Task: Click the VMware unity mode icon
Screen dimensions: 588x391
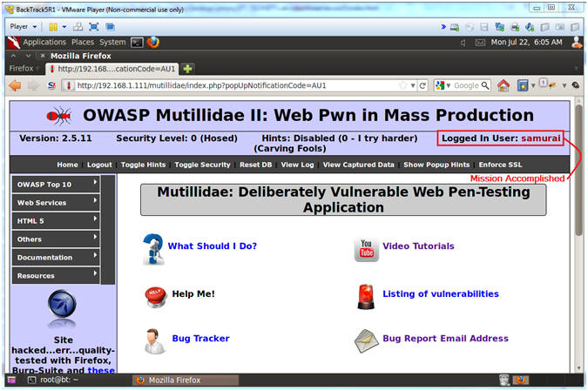Action: [x=110, y=27]
